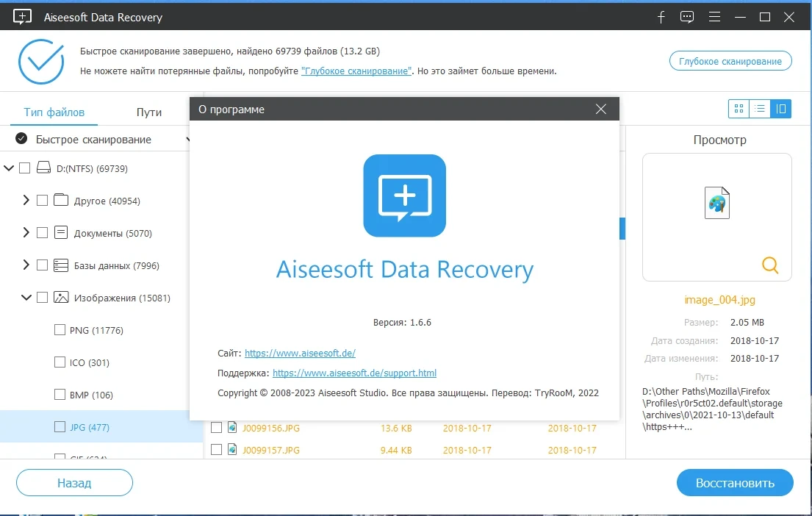Click the picture icon beside Изображения
The height and width of the screenshot is (516, 812).
(61, 297)
